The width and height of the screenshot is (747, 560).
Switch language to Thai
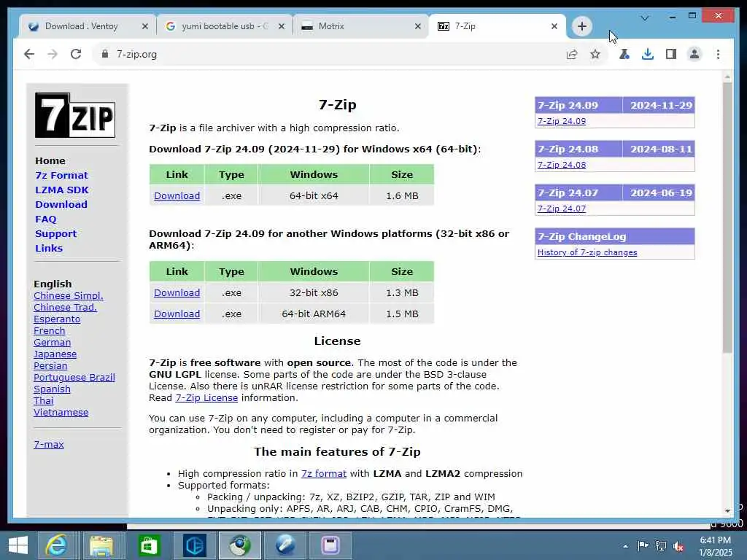coord(43,400)
